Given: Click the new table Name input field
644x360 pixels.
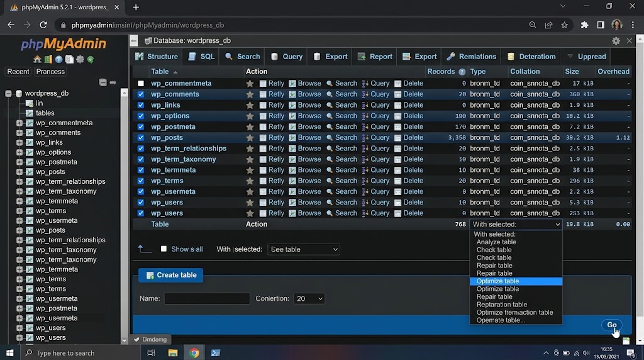Looking at the screenshot, I should tap(206, 299).
